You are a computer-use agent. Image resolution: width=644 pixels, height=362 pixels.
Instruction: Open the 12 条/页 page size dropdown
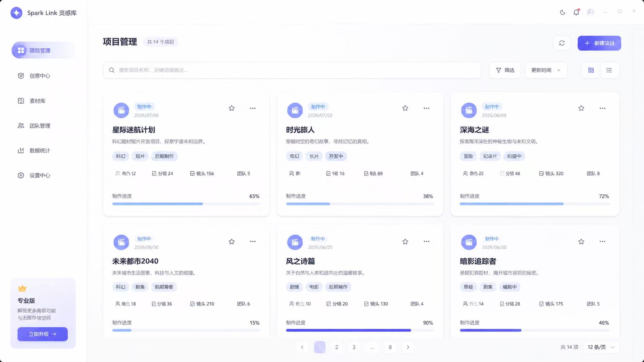point(601,347)
